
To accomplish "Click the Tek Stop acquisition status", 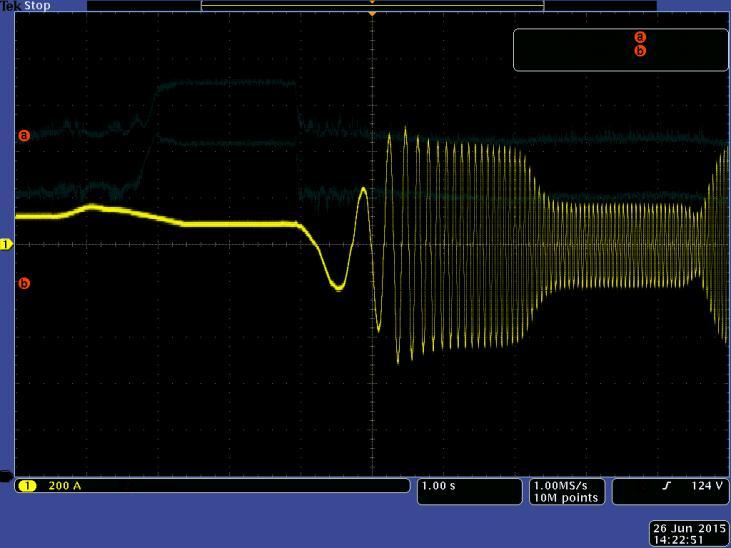I will coord(25,6).
